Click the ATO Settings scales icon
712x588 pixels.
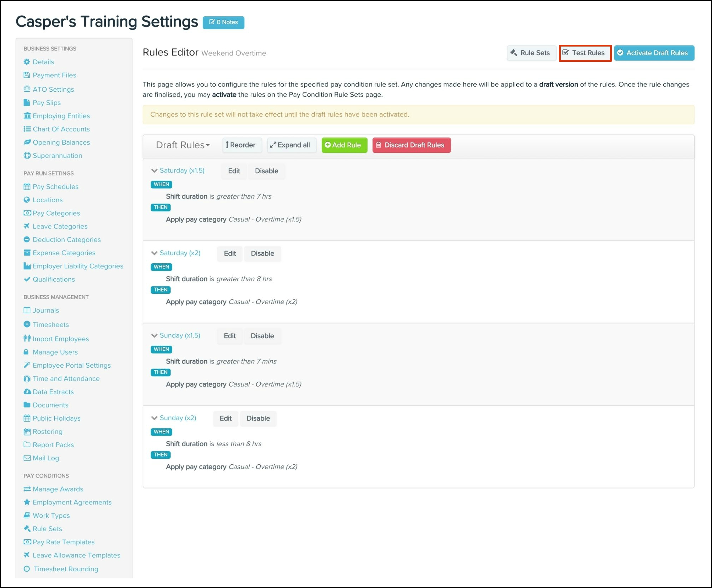click(27, 89)
